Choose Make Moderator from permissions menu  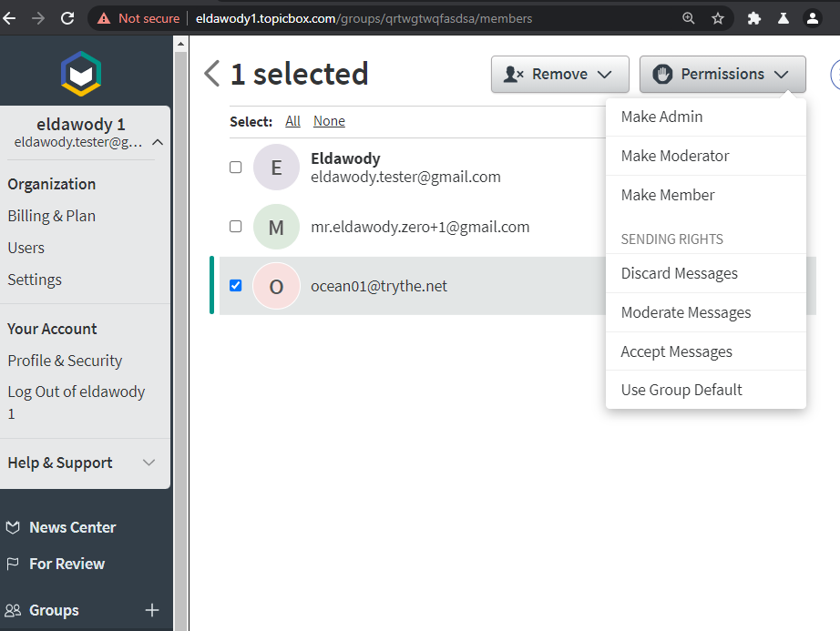(705, 156)
